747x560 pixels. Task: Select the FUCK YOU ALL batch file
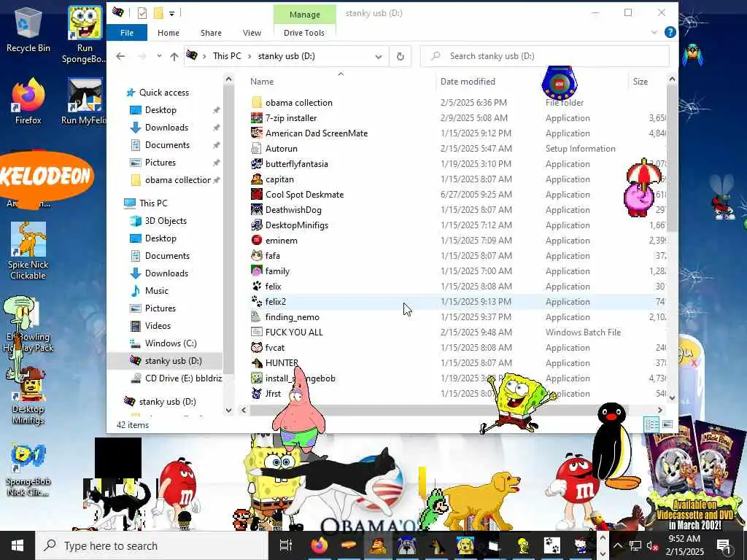pos(294,332)
